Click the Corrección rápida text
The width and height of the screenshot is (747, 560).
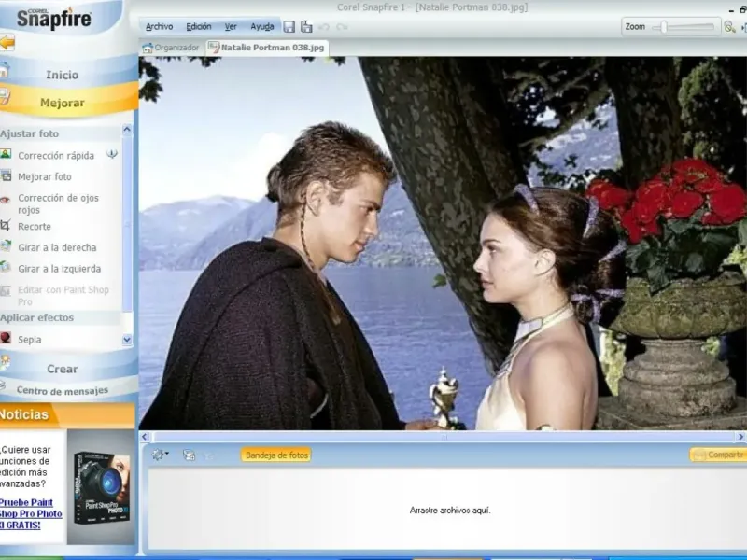coord(56,156)
